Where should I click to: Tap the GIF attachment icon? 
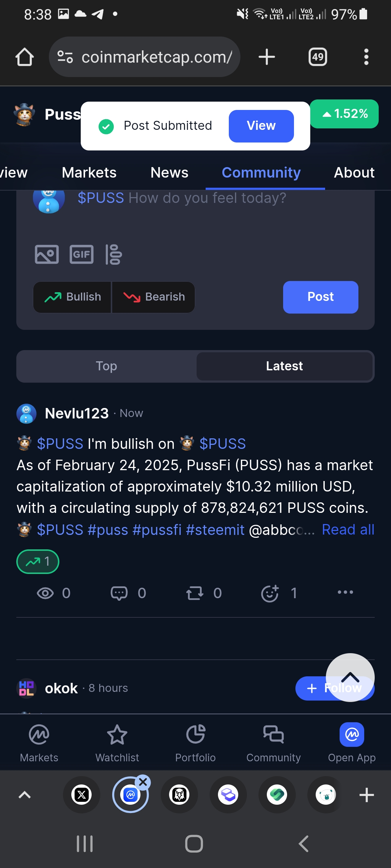click(x=81, y=254)
